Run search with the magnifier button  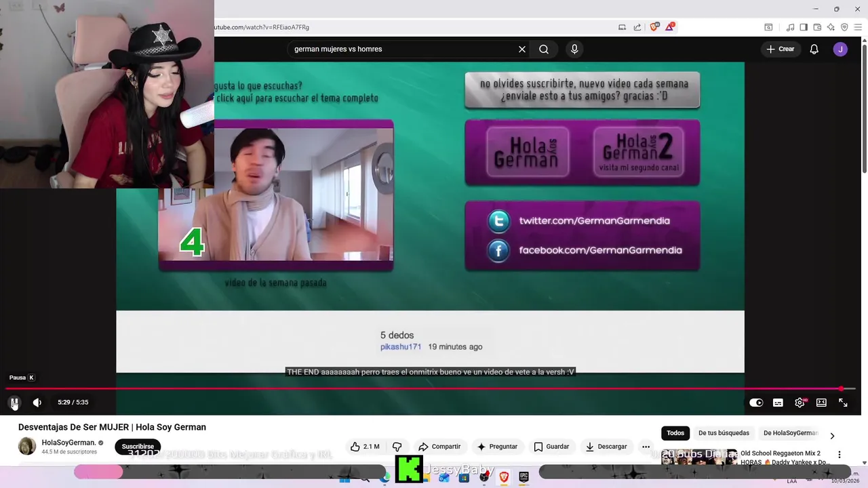tap(544, 49)
